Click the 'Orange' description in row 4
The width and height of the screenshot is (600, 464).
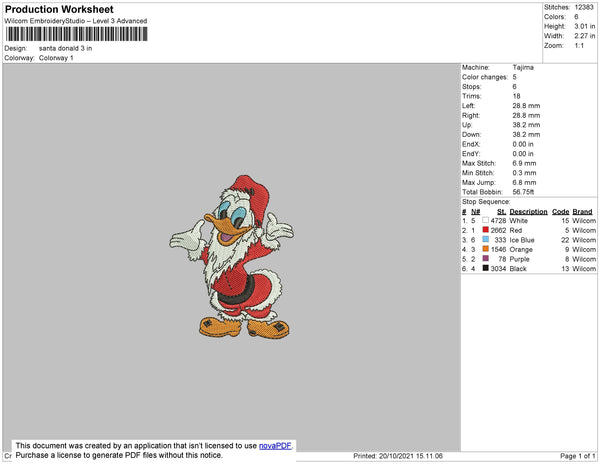click(521, 249)
